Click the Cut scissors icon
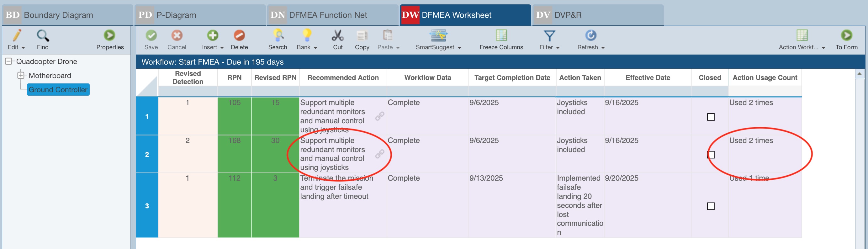 click(338, 36)
